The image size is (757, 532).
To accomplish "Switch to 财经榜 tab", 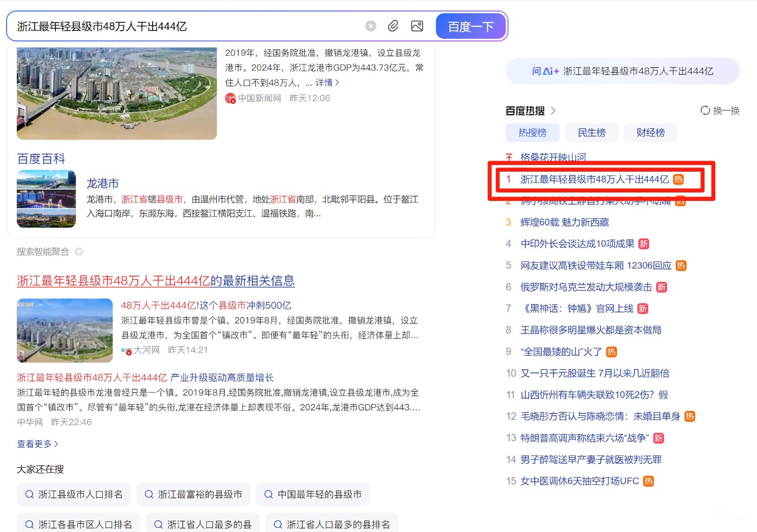I will click(651, 133).
